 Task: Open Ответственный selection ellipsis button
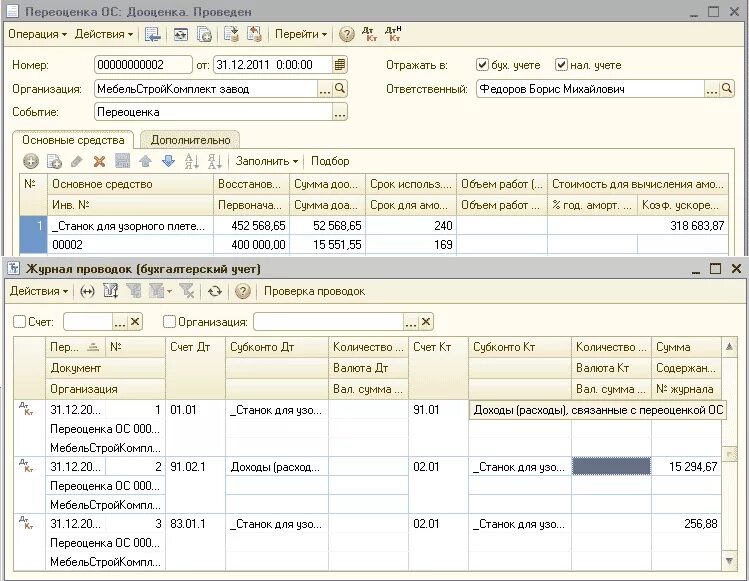712,89
